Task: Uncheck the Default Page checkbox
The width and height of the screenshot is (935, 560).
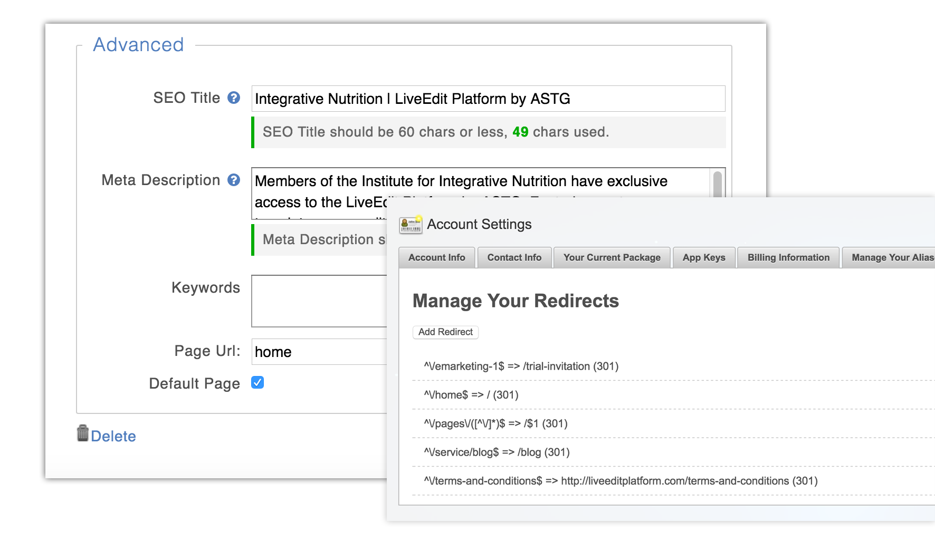Action: pyautogui.click(x=257, y=382)
